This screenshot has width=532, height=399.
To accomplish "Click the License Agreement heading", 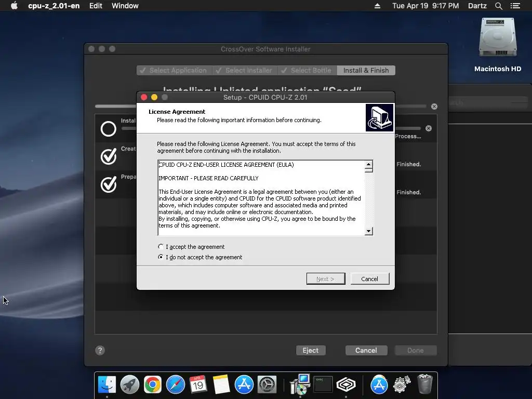I will tap(177, 112).
